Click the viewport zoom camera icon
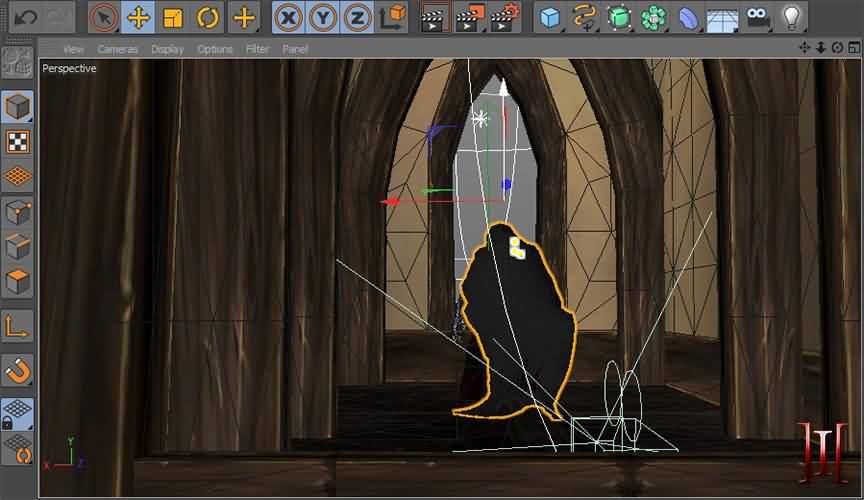Image resolution: width=864 pixels, height=500 pixels. (x=821, y=47)
